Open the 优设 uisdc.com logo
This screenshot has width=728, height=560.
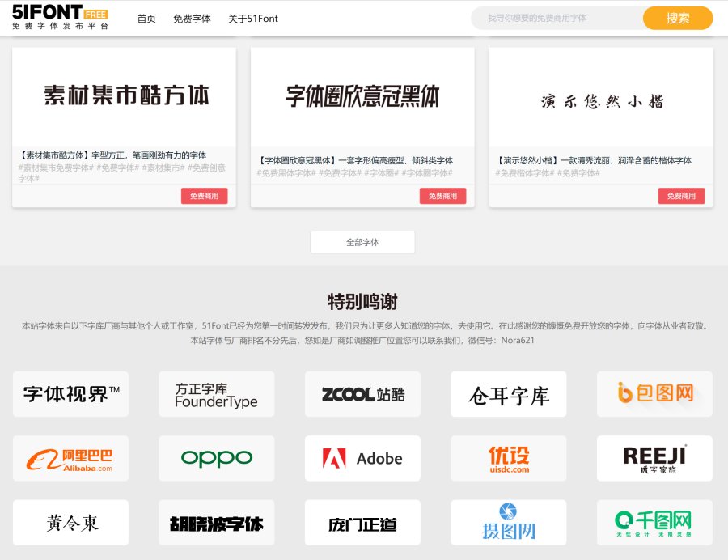click(x=508, y=459)
